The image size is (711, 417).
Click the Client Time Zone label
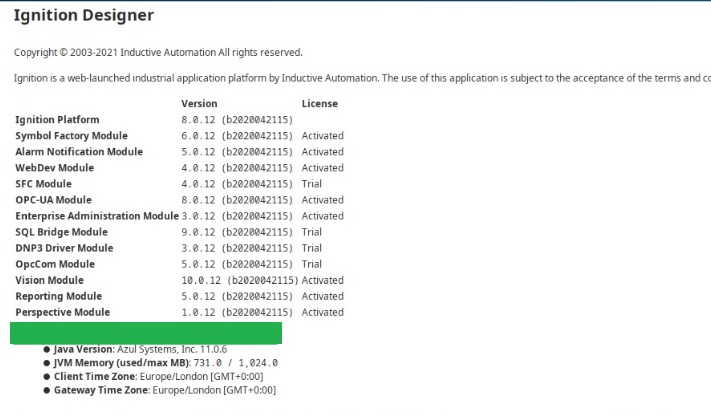pos(96,377)
